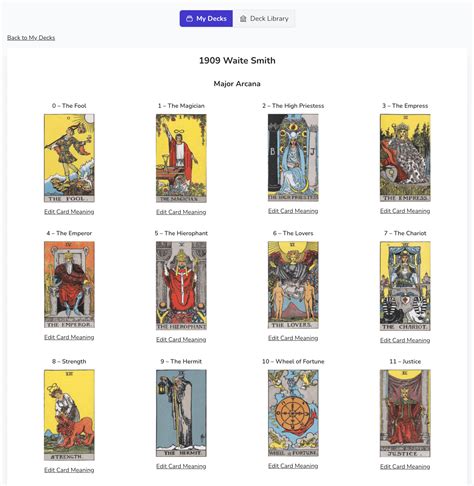The image size is (474, 486).
Task: Select The Magician card image
Action: tap(181, 158)
